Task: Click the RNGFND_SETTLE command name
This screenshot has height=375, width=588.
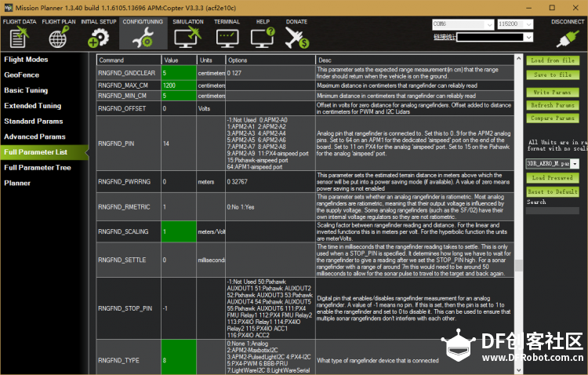Action: (x=122, y=260)
